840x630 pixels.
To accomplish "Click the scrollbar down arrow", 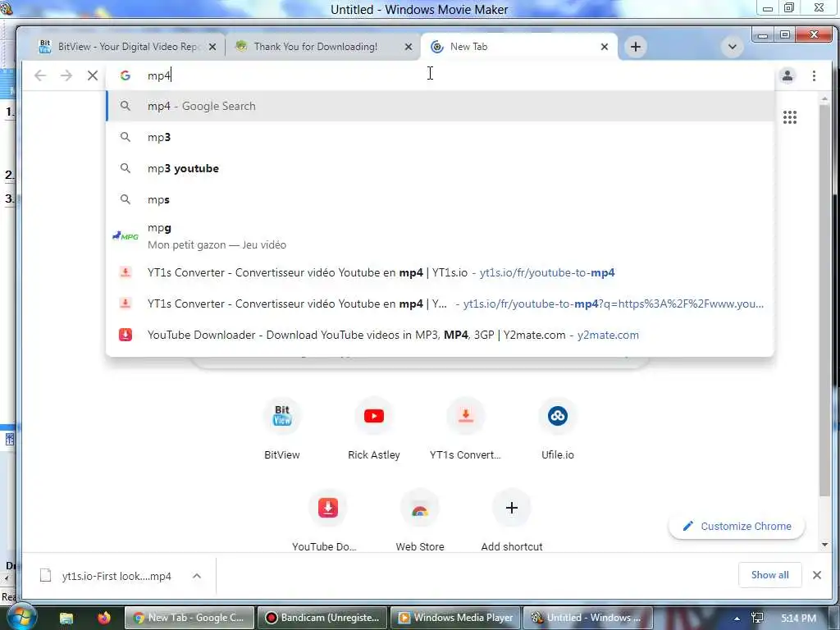I will coord(824,545).
